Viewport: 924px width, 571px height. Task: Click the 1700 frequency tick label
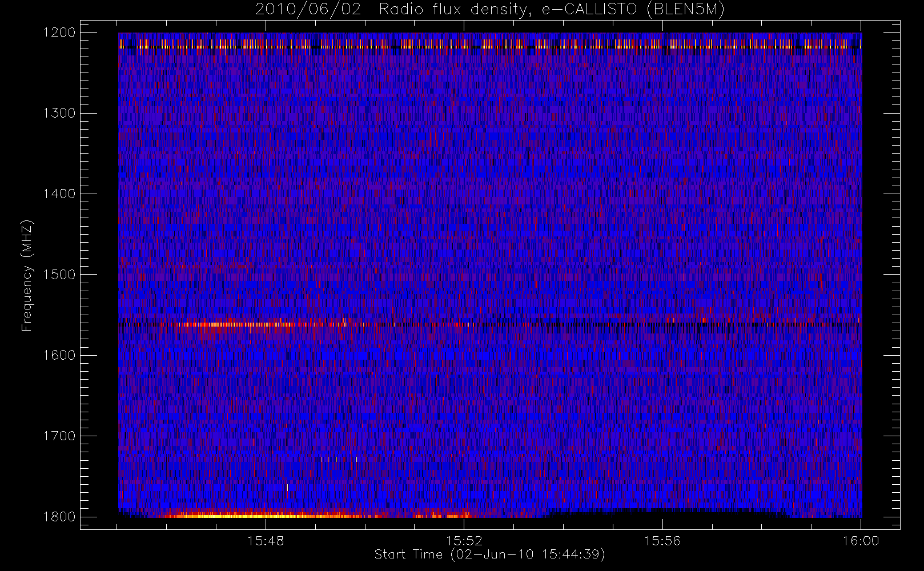[x=59, y=436]
